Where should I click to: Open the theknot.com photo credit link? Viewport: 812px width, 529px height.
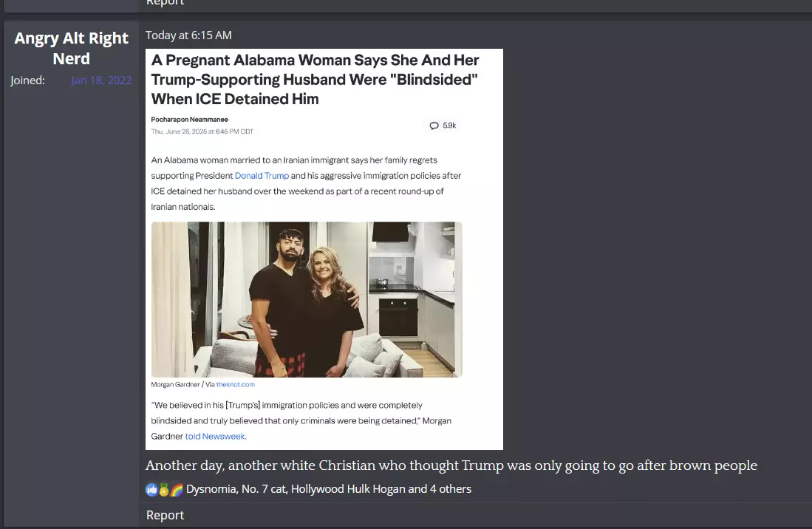tap(236, 385)
